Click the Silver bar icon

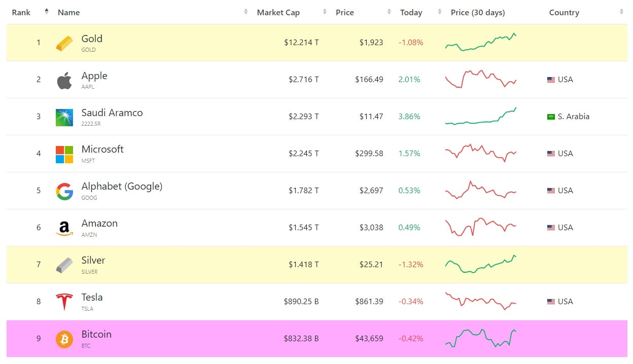(64, 265)
